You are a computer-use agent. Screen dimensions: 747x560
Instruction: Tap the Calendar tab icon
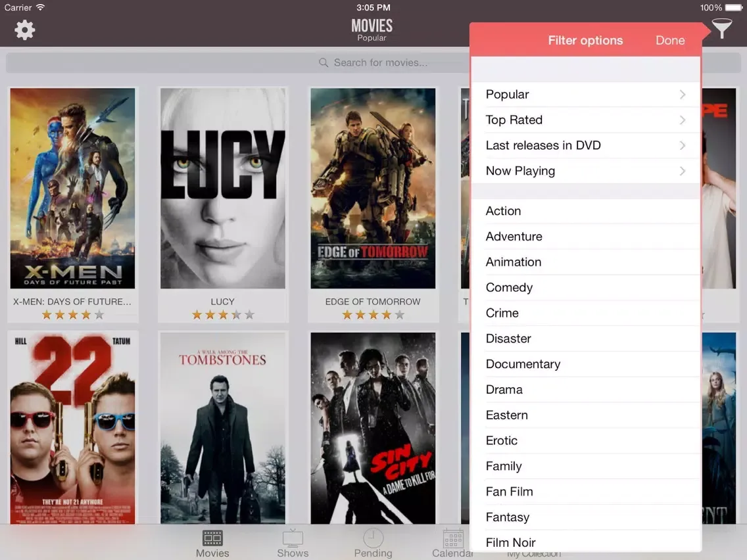pyautogui.click(x=453, y=538)
